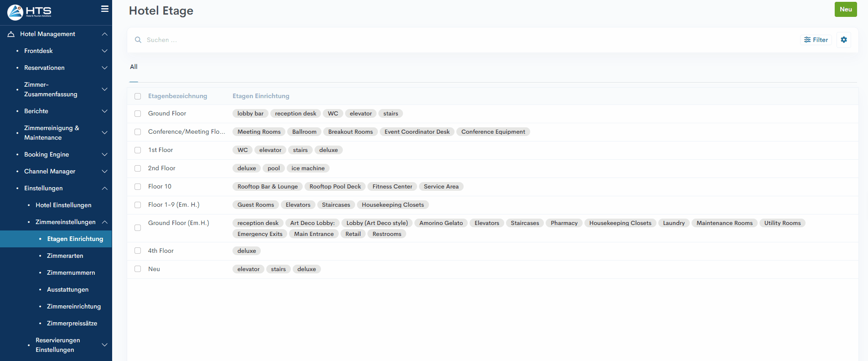Switch to the All tab
Viewport: 868px width, 361px height.
[134, 67]
